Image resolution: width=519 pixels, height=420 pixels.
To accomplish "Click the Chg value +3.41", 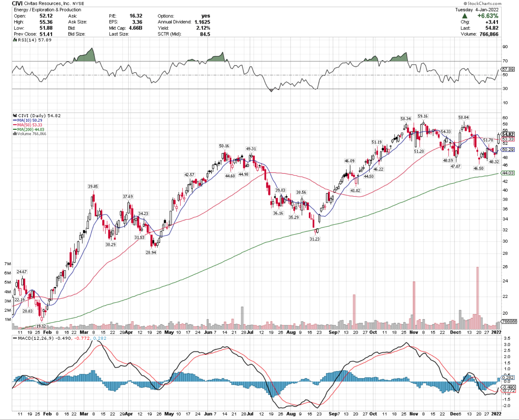I will click(x=492, y=22).
